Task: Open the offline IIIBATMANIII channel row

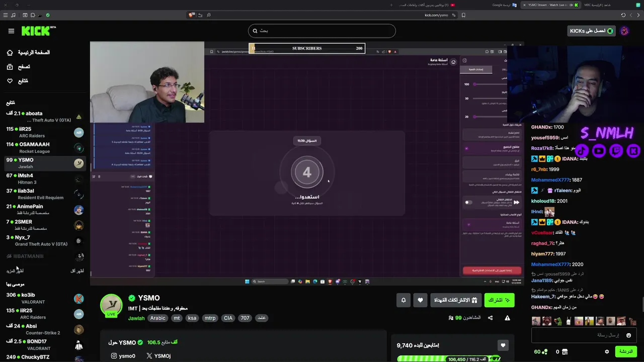Action: tap(44, 256)
